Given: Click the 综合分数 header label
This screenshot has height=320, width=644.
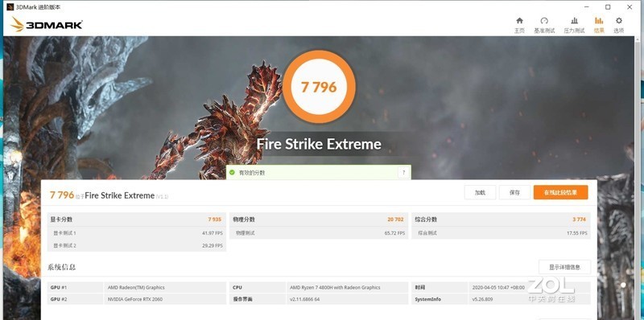Looking at the screenshot, I should click(x=426, y=219).
